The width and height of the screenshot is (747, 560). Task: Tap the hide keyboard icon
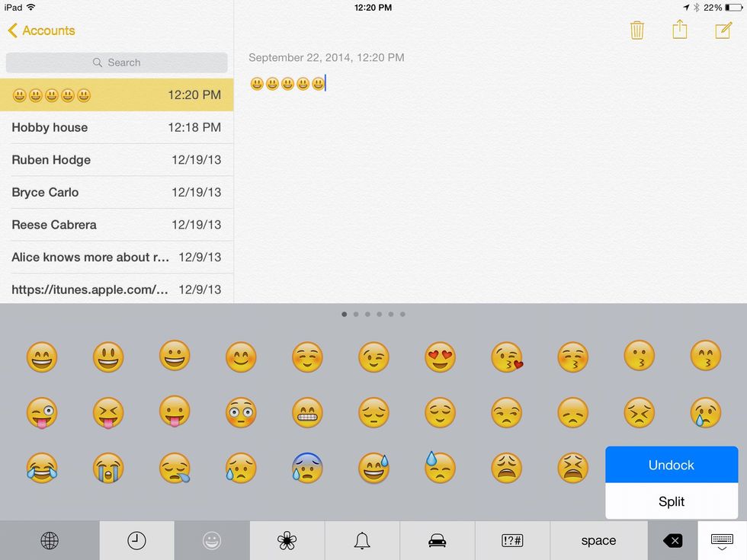722,541
